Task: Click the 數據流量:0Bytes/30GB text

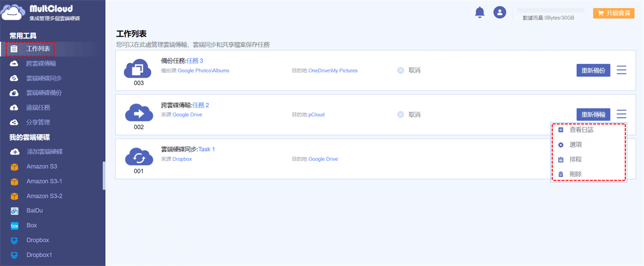Action: [x=548, y=18]
